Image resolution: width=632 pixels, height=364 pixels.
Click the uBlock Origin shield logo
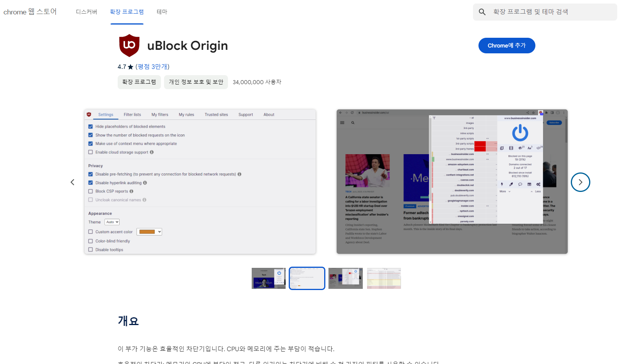tap(129, 46)
